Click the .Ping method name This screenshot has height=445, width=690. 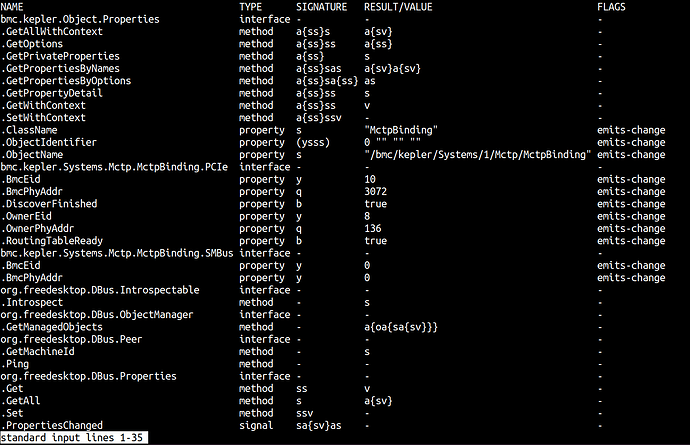[x=17, y=363]
